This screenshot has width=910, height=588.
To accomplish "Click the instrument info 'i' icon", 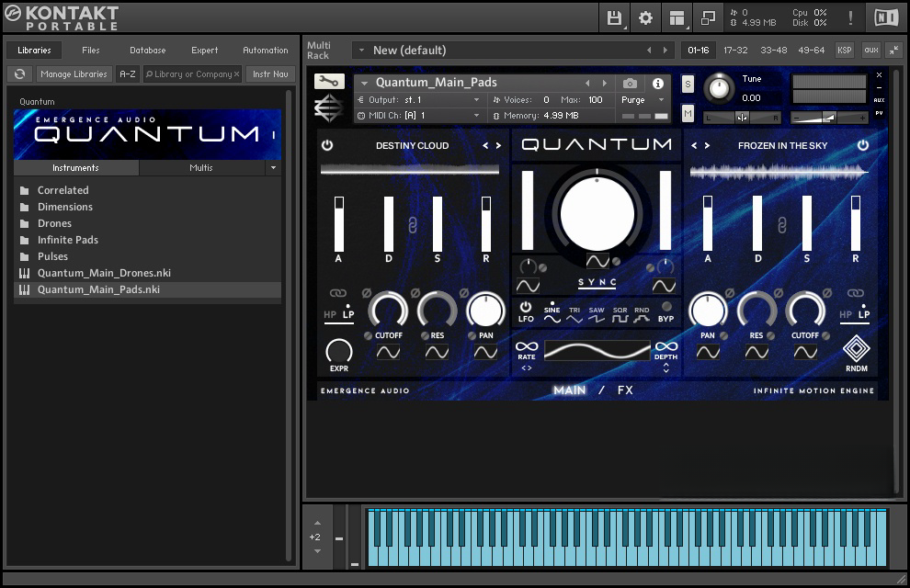I will (657, 84).
